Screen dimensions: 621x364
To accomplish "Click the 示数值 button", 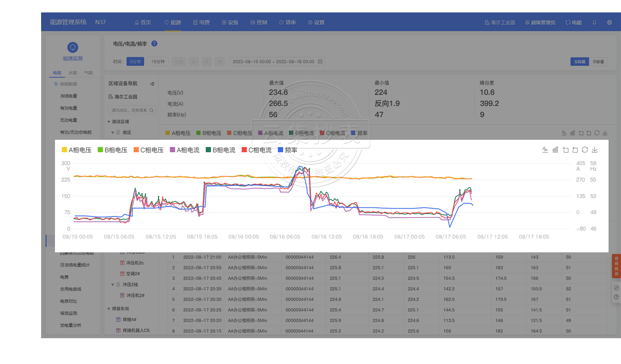I will (598, 62).
